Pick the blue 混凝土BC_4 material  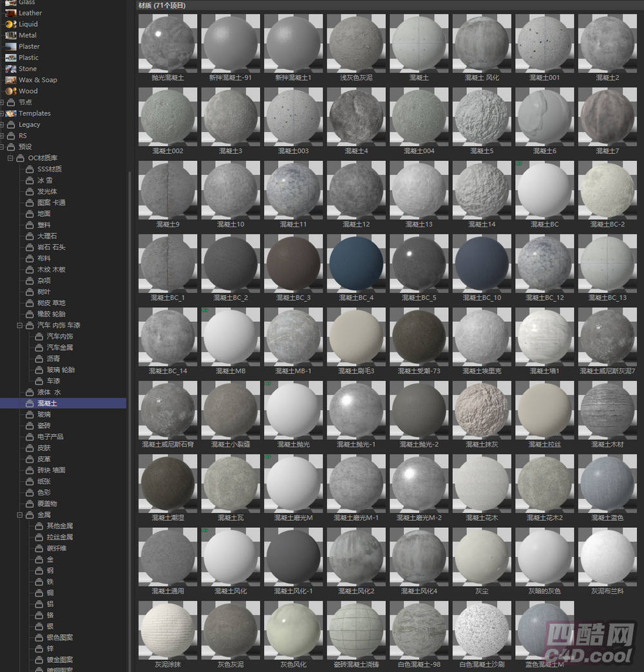(x=356, y=263)
